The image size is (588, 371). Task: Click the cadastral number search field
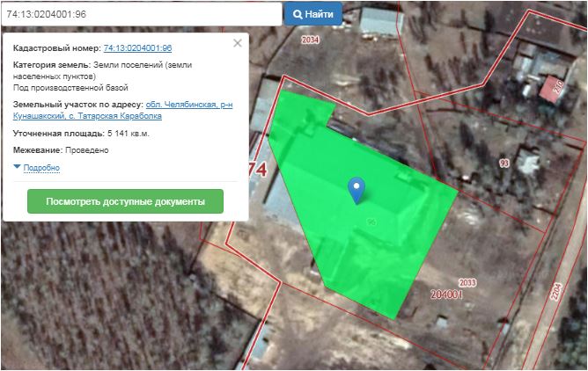[x=141, y=14]
